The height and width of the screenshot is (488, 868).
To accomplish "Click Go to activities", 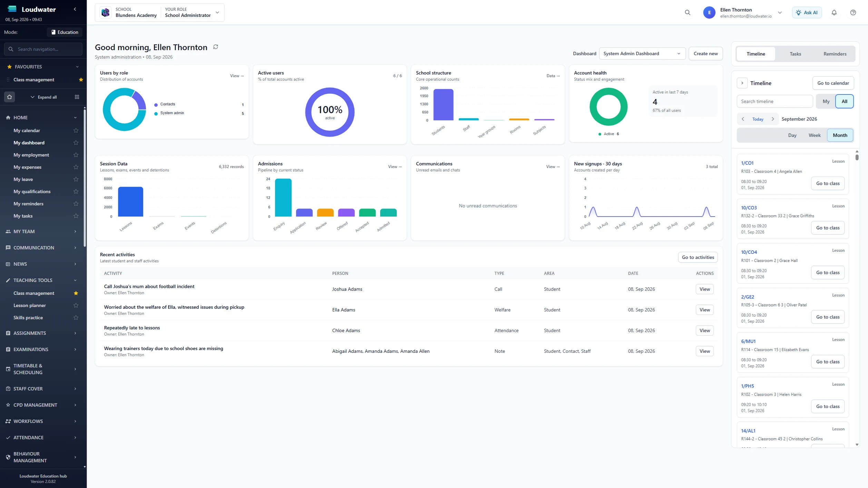I will click(698, 257).
